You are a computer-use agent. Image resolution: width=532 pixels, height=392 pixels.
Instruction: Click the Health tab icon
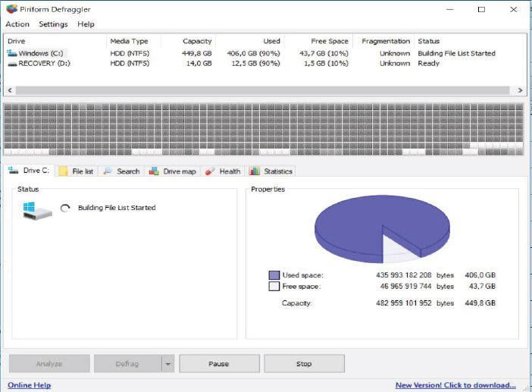pos(210,171)
